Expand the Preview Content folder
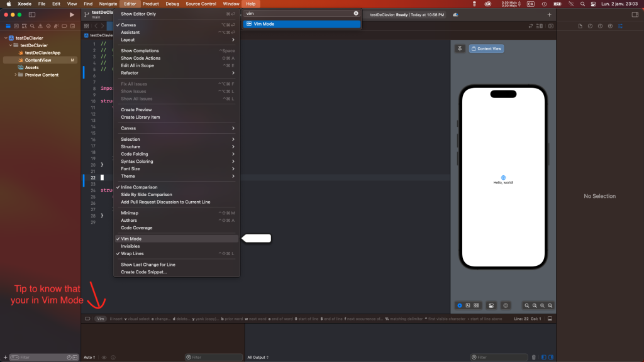 pos(16,75)
